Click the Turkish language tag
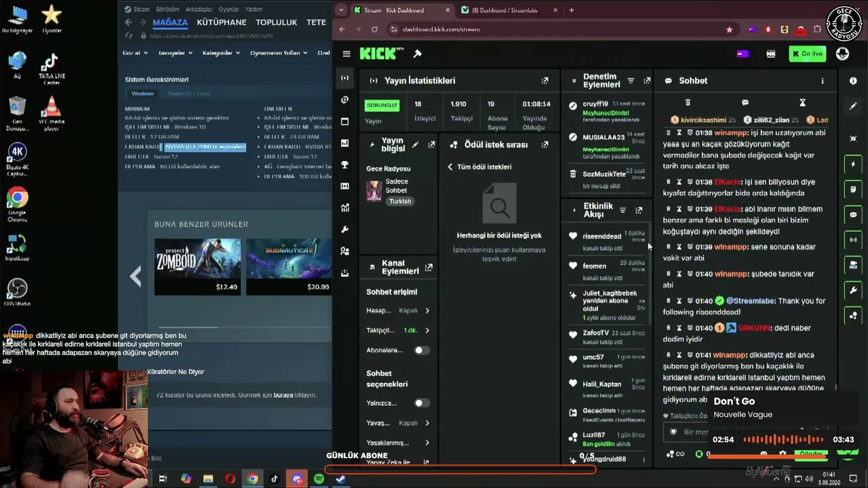This screenshot has height=488, width=868. click(400, 201)
